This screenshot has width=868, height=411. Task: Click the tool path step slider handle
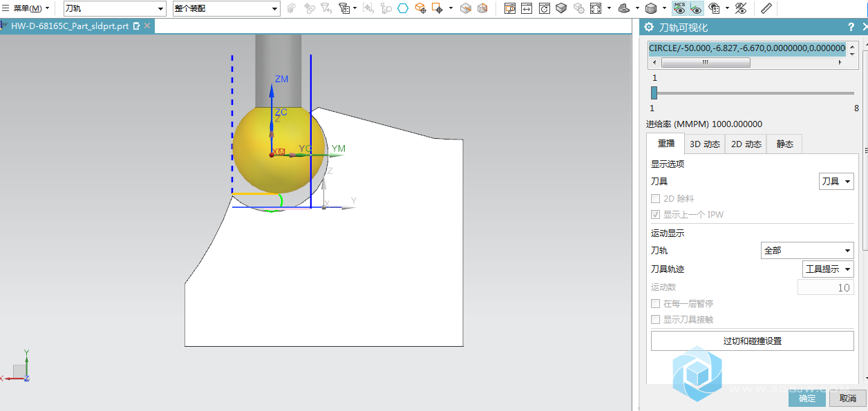pos(654,93)
